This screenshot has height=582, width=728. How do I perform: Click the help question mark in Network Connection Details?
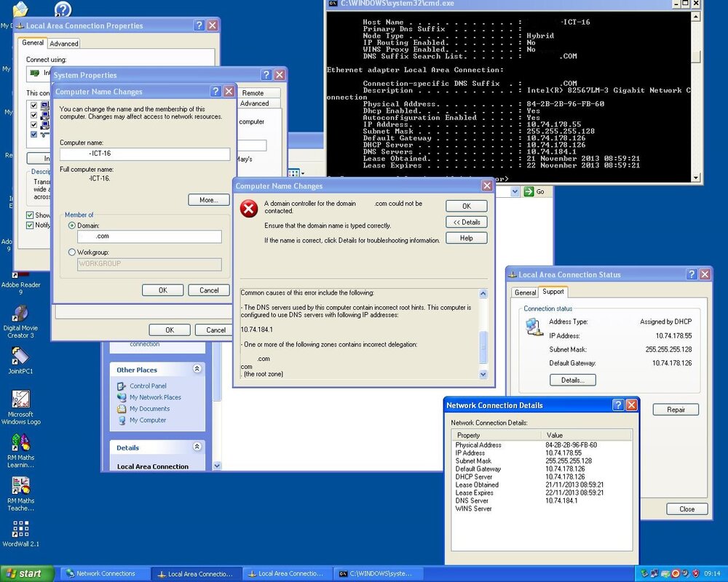click(618, 405)
